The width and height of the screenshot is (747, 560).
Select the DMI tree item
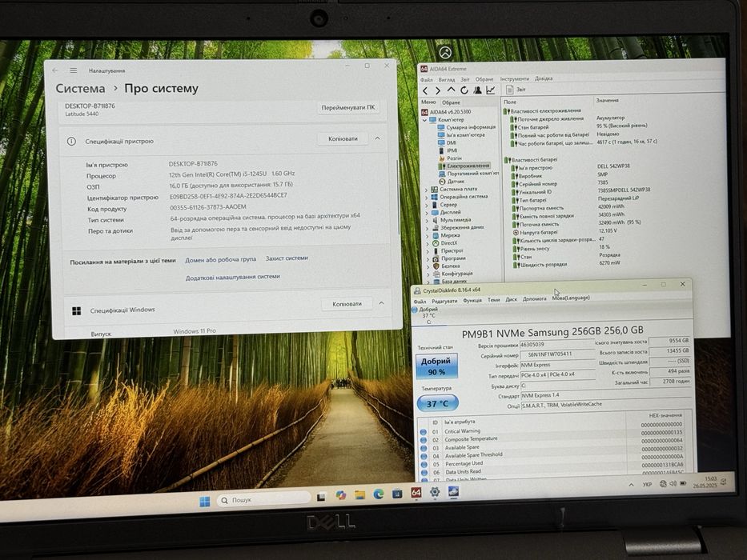[448, 142]
